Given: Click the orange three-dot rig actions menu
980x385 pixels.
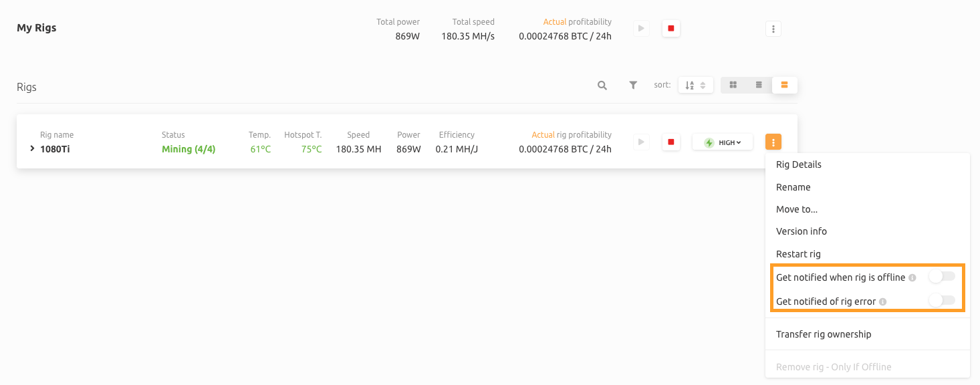Looking at the screenshot, I should pos(773,142).
